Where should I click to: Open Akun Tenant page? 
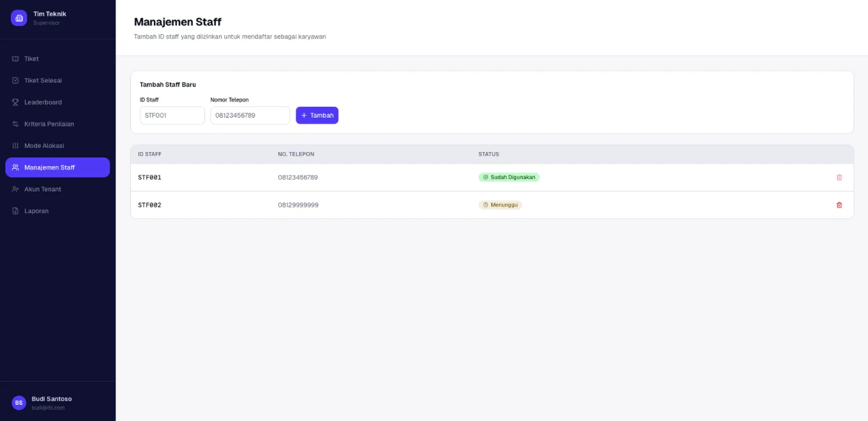[57, 189]
